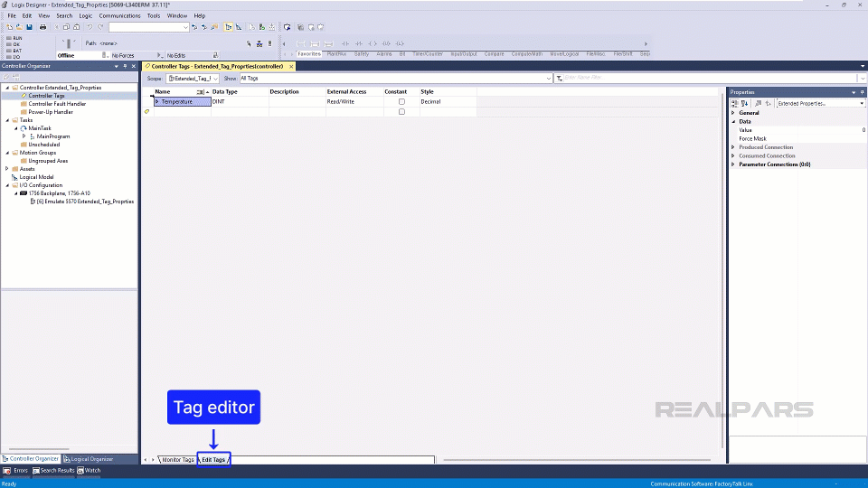This screenshot has width=868, height=488.
Task: Click the Who Active network icon beside Path
Action: coord(259,43)
